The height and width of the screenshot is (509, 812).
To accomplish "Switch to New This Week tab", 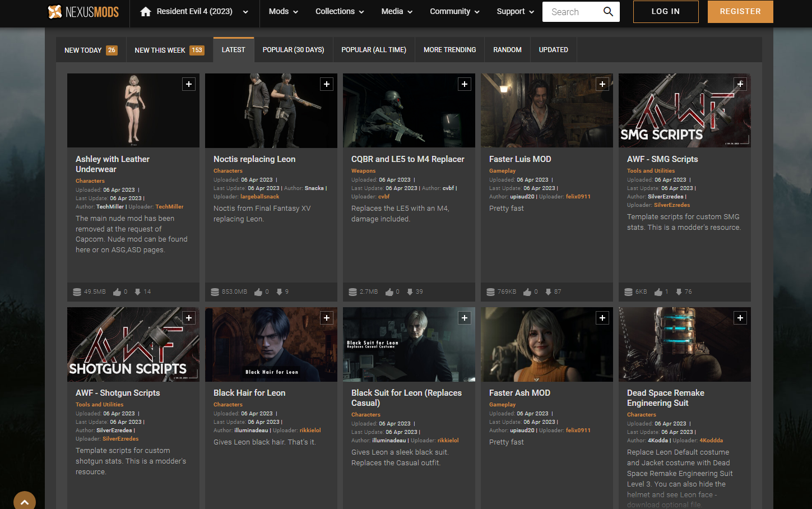I will click(x=170, y=50).
